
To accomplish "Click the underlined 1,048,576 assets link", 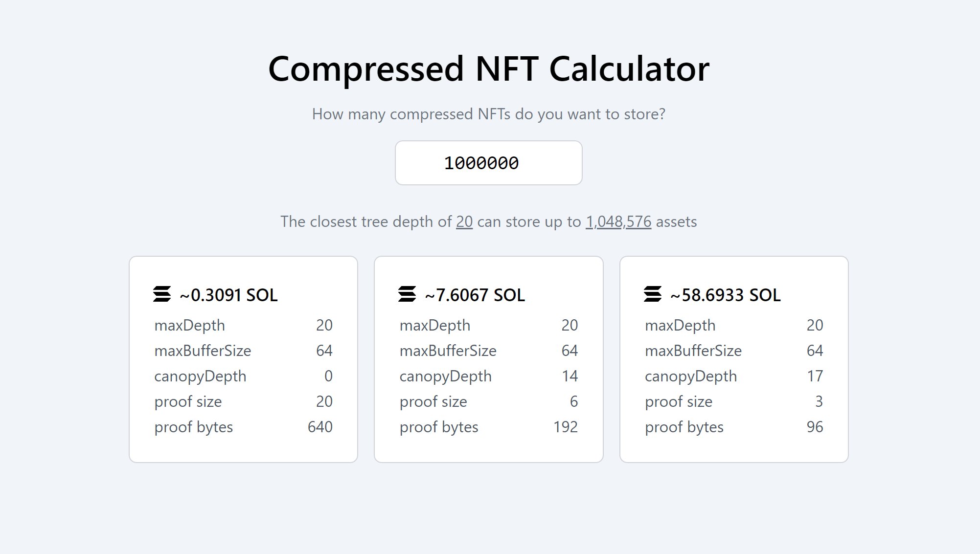I will coord(618,222).
